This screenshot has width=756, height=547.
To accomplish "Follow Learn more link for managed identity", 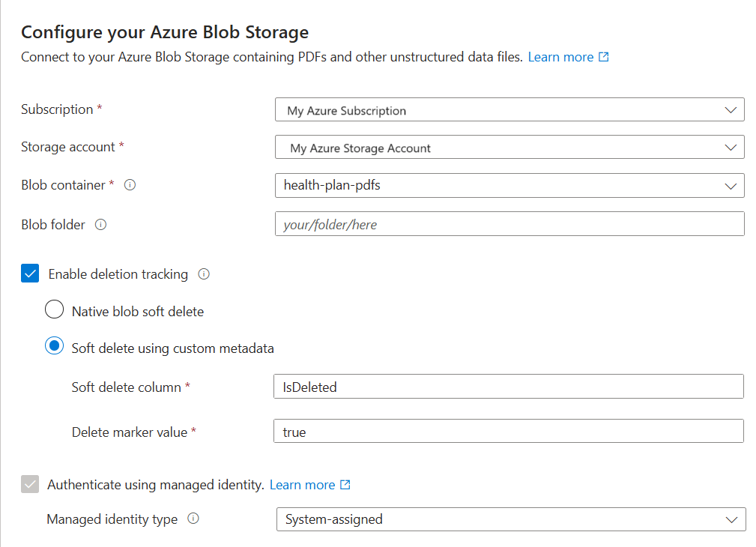I will pos(302,485).
